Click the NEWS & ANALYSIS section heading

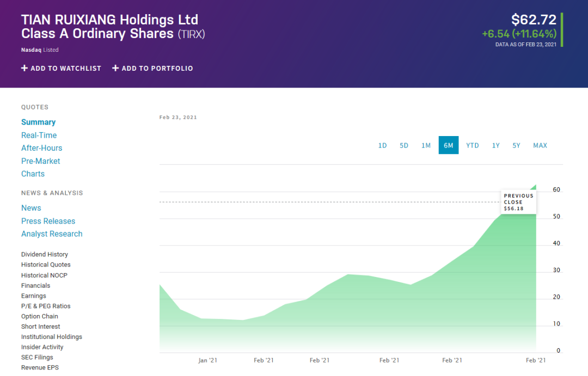click(x=52, y=193)
